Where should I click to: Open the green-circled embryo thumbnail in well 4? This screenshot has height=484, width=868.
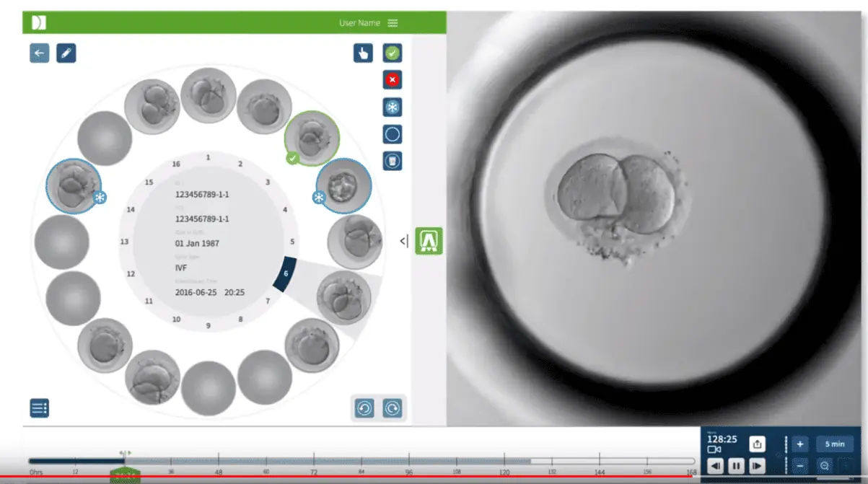312,137
